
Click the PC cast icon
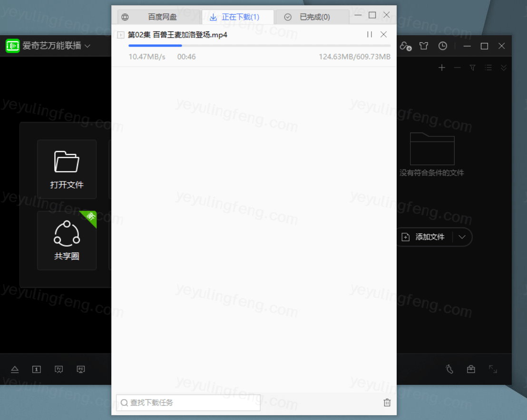(x=81, y=369)
